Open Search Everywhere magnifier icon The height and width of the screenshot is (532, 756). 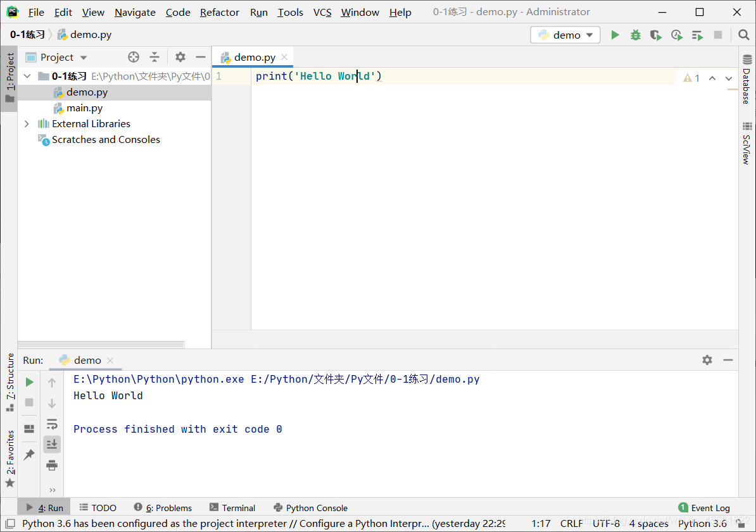743,35
